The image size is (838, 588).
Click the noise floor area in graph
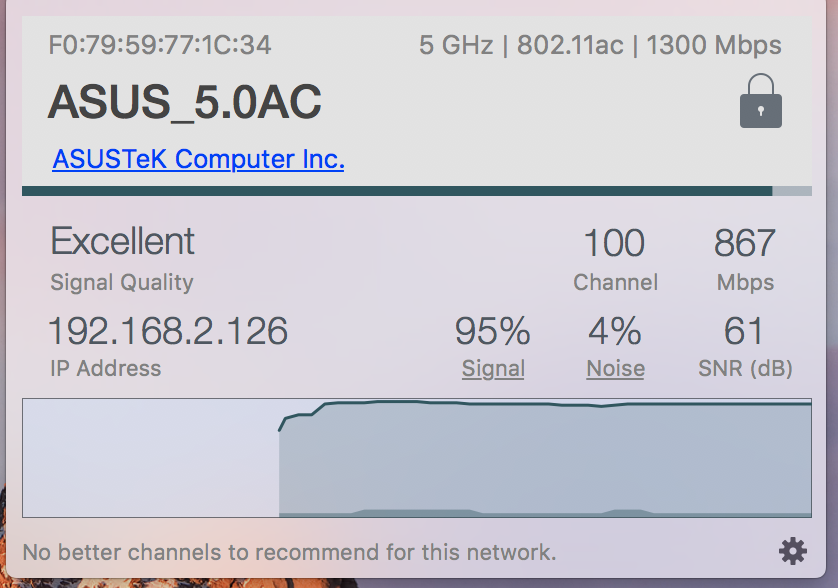click(545, 513)
